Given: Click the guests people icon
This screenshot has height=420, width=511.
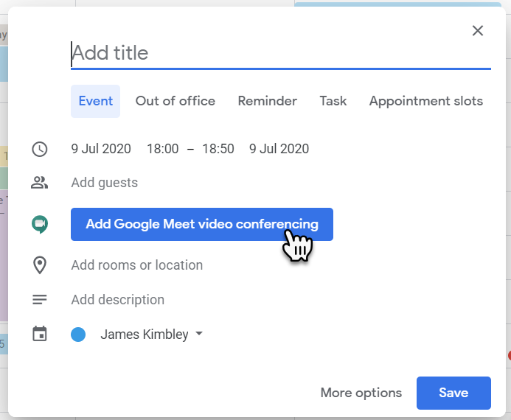Looking at the screenshot, I should 39,183.
